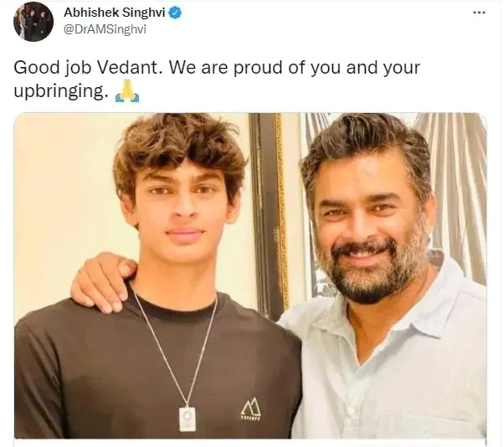Visit the @DrAMSinghvi handle link
The image size is (504, 447).
tap(105, 29)
